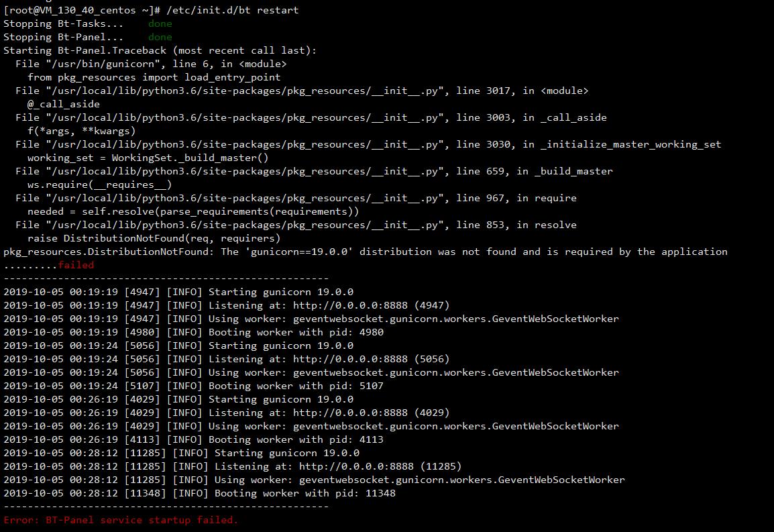Click the raise DistributionNotFound(req, requirers) line
774x532 pixels.
pyautogui.click(x=154, y=238)
